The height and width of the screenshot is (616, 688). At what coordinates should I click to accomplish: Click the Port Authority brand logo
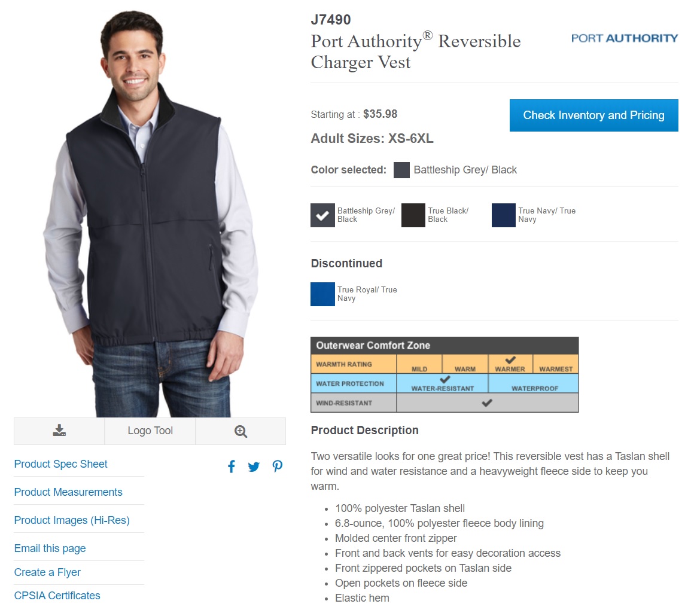click(625, 39)
